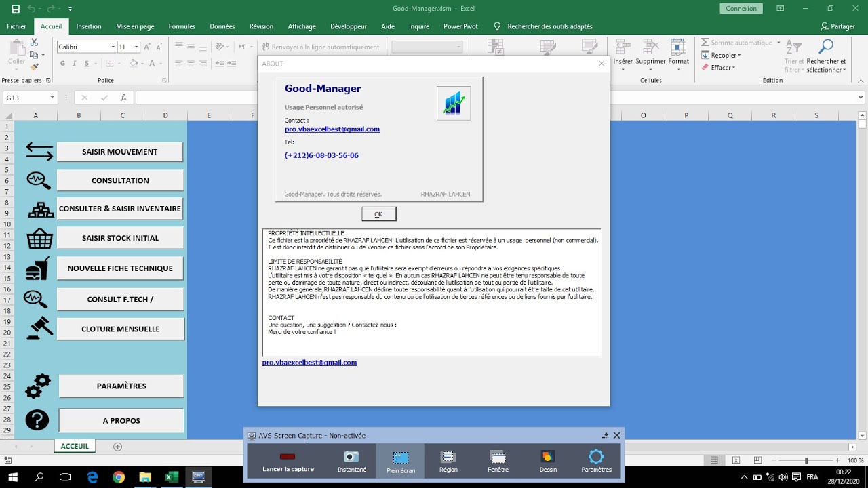The image size is (868, 488).
Task: Click the Connexion sign-in button
Action: (741, 9)
